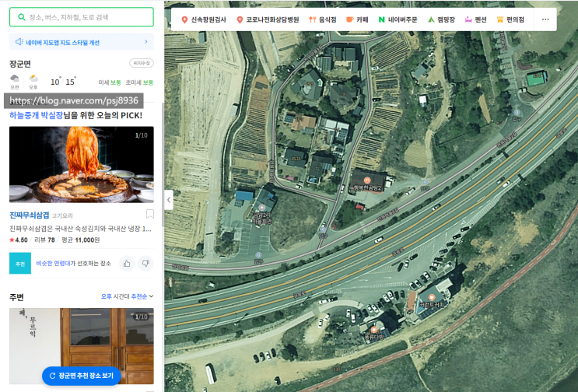Click the thumbs-up like icon
The image size is (578, 392).
tap(127, 264)
